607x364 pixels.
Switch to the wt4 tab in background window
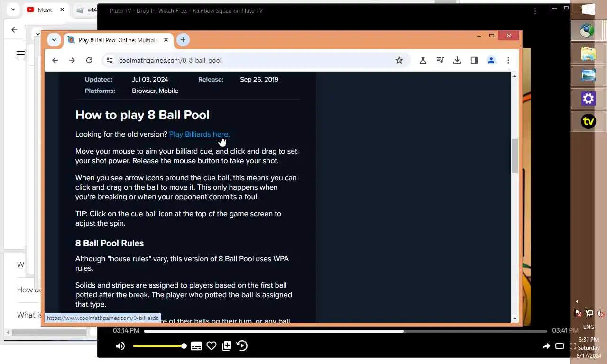click(85, 10)
